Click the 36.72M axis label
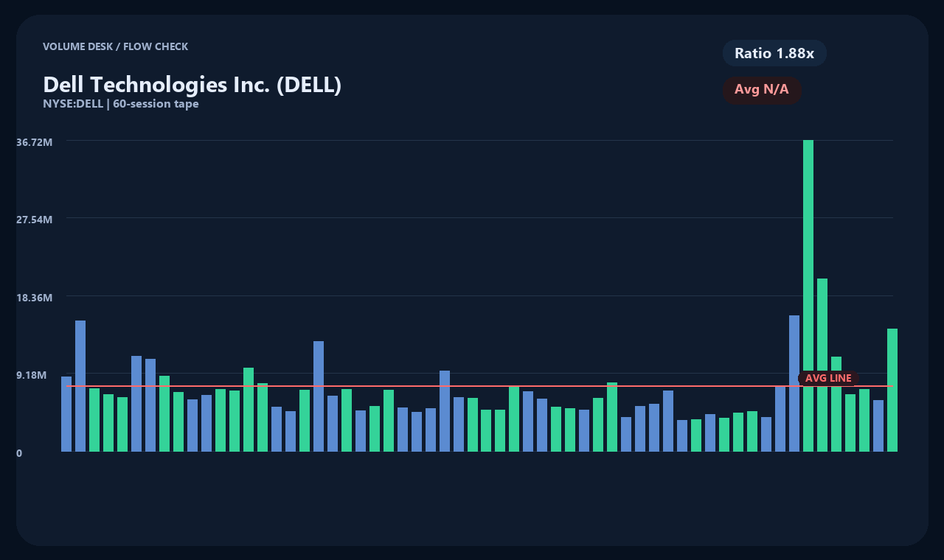The image size is (944, 560). coord(34,141)
